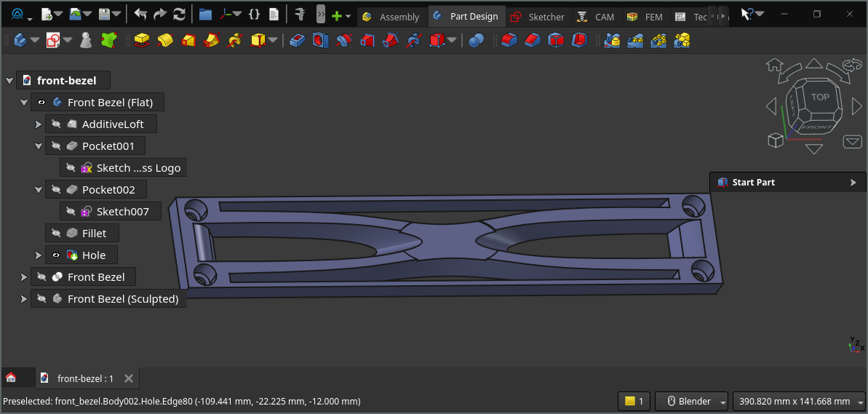Select the Revolution tool icon
The image size is (868, 414).
(x=165, y=41)
